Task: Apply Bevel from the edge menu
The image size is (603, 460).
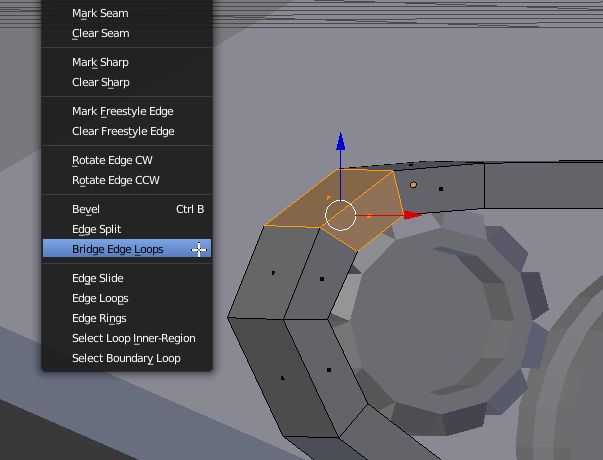Action: (x=127, y=209)
